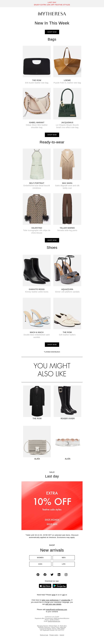Click the Mytheresa logo at the top
The height and width of the screenshot is (644, 104).
[x=52, y=14]
